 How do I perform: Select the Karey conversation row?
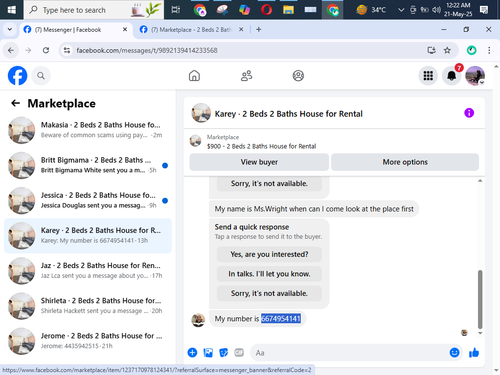point(88,236)
